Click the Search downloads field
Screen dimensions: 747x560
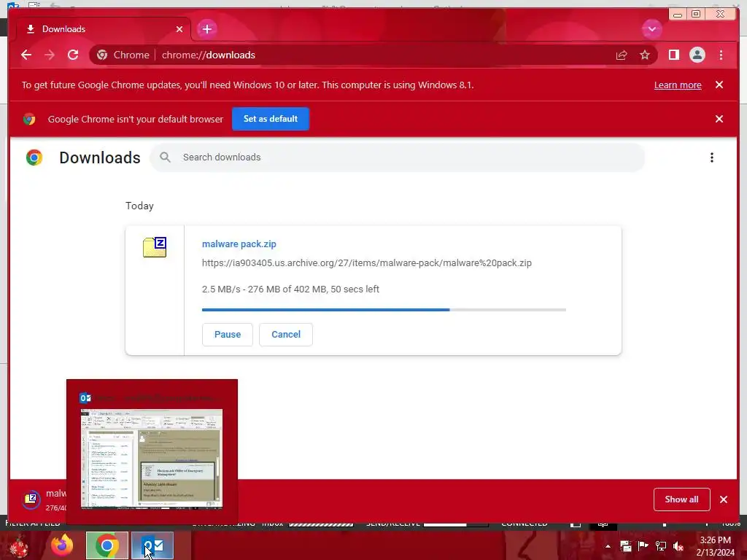point(398,157)
